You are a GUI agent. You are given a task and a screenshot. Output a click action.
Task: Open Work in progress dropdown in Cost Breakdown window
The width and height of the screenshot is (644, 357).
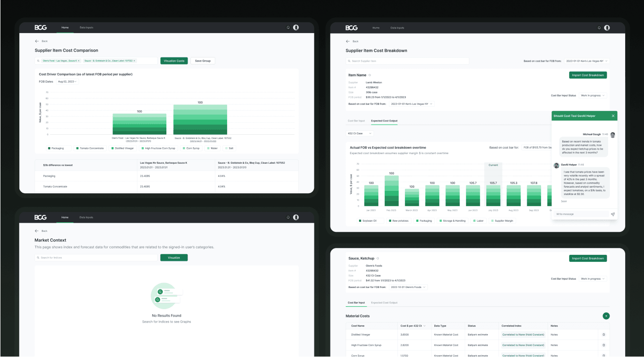[593, 96]
